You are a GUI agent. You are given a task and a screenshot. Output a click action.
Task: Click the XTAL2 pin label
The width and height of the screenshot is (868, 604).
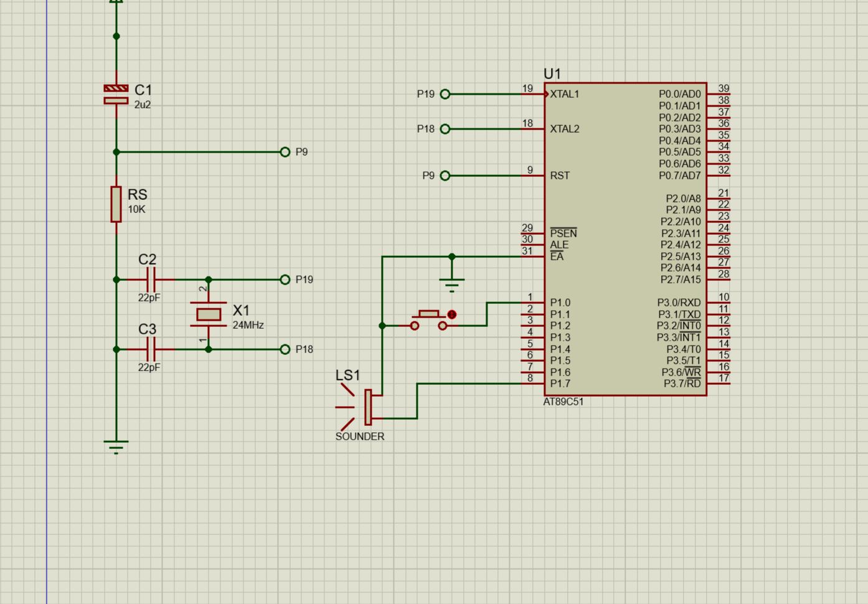pos(565,129)
